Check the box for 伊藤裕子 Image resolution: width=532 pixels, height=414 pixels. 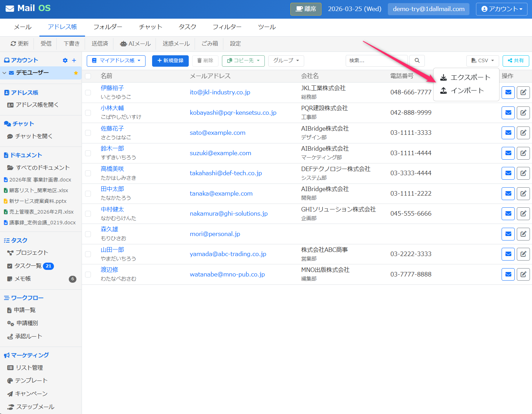click(88, 93)
